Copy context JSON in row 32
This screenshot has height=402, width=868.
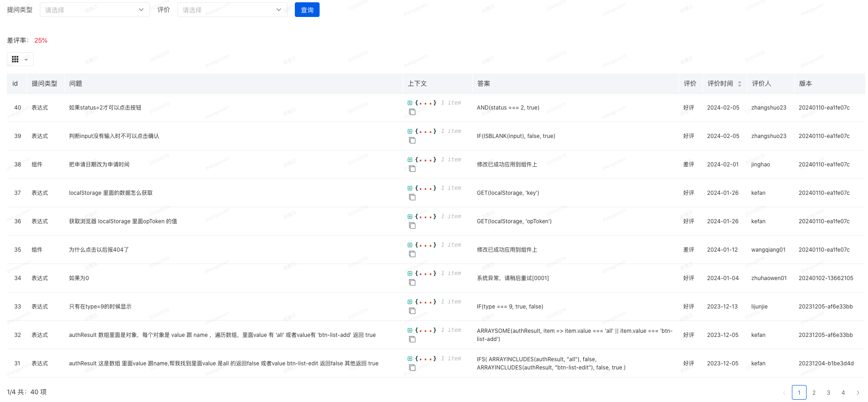(x=412, y=339)
